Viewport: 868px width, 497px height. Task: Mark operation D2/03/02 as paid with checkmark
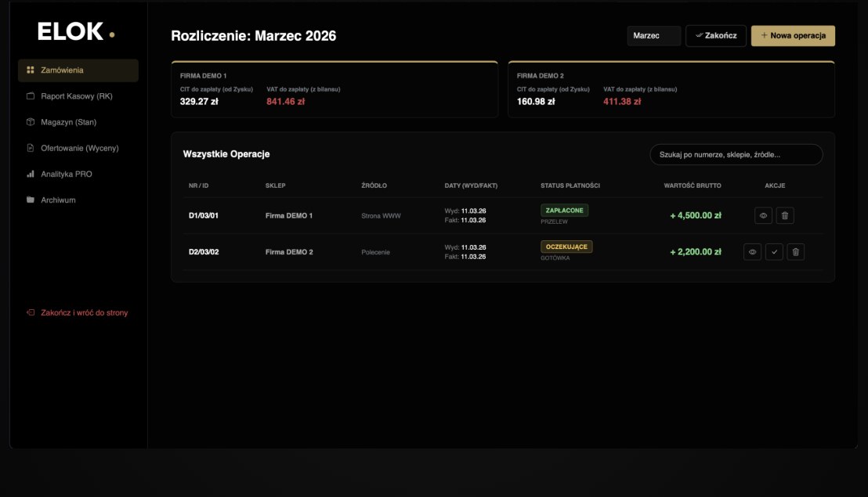774,252
